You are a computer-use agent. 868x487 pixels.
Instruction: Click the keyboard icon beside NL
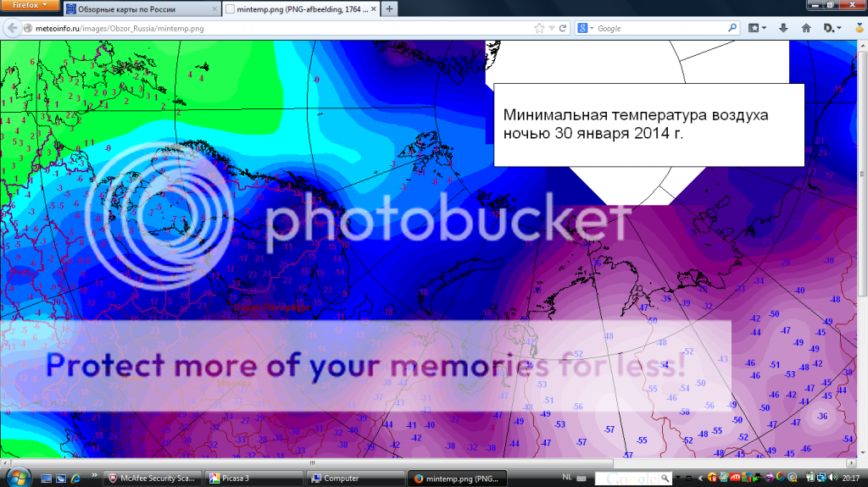[x=581, y=478]
